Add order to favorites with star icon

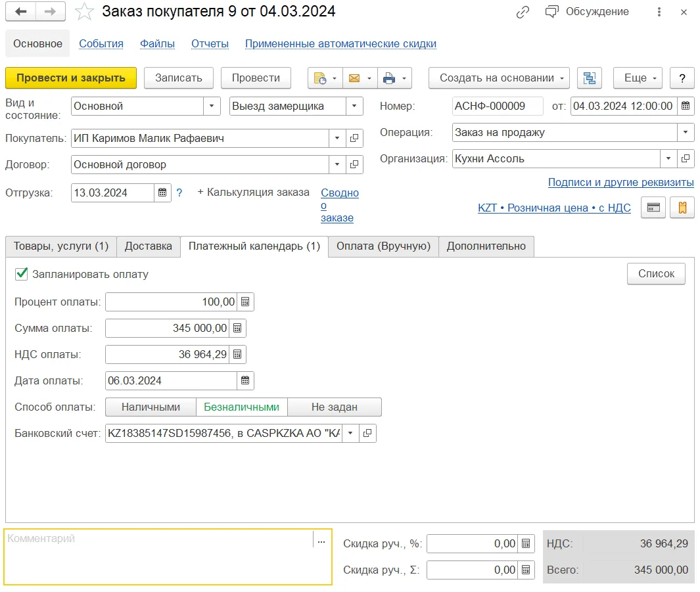(x=84, y=12)
